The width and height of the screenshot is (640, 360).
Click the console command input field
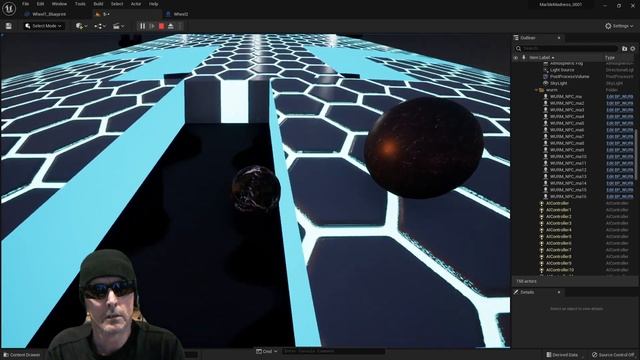[334, 351]
